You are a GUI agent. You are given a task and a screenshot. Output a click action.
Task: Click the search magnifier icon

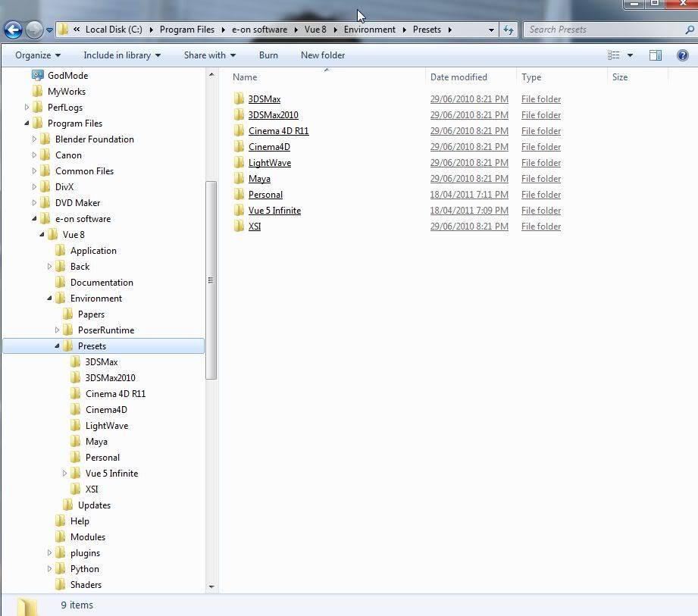690,30
